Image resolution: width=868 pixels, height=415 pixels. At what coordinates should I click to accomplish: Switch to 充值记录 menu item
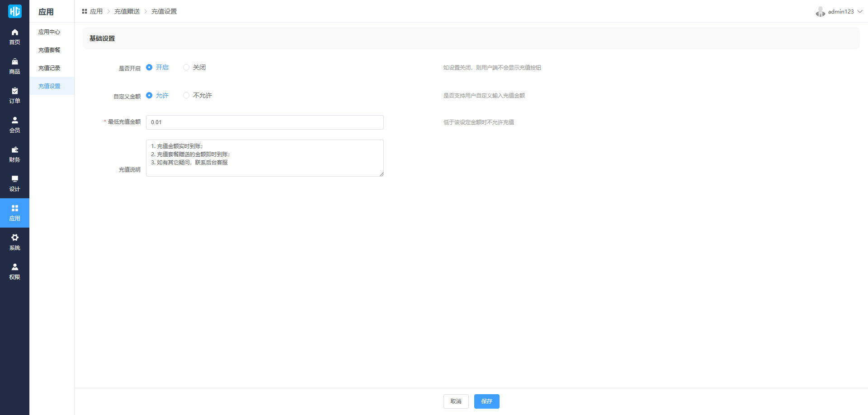point(49,68)
